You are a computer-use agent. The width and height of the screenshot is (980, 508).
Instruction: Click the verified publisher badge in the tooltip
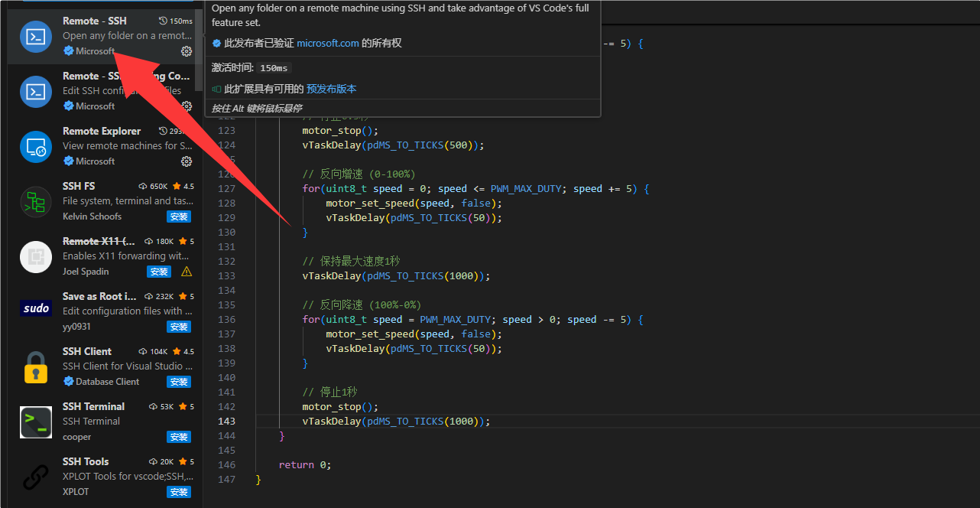(216, 44)
